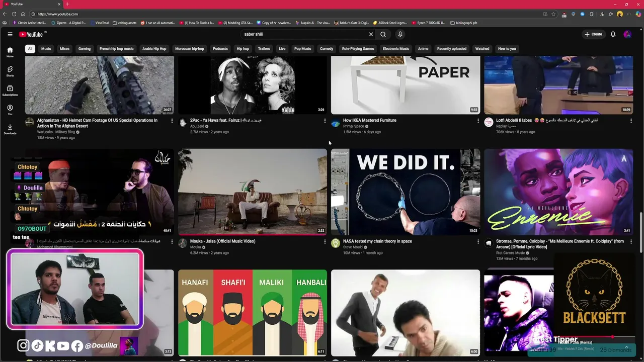Toggle the Arabic Hip Hop chip
This screenshot has height=362, width=644.
coord(154,49)
